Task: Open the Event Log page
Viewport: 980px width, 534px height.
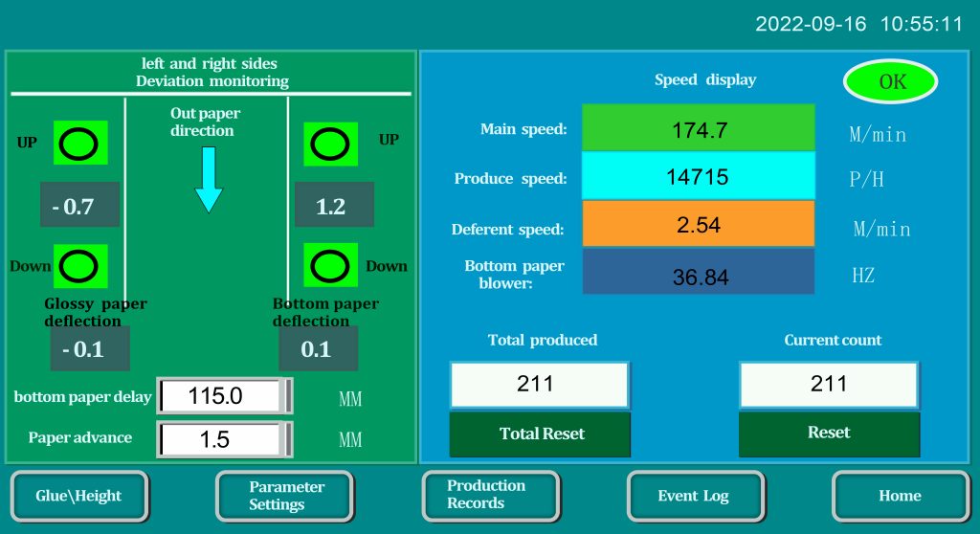Action: [695, 496]
